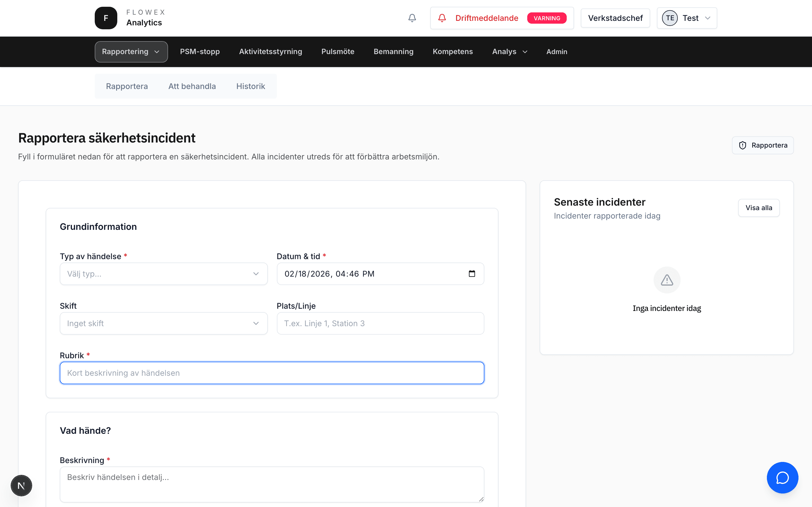The height and width of the screenshot is (507, 812).
Task: Click the round N badge icon
Action: tap(21, 486)
